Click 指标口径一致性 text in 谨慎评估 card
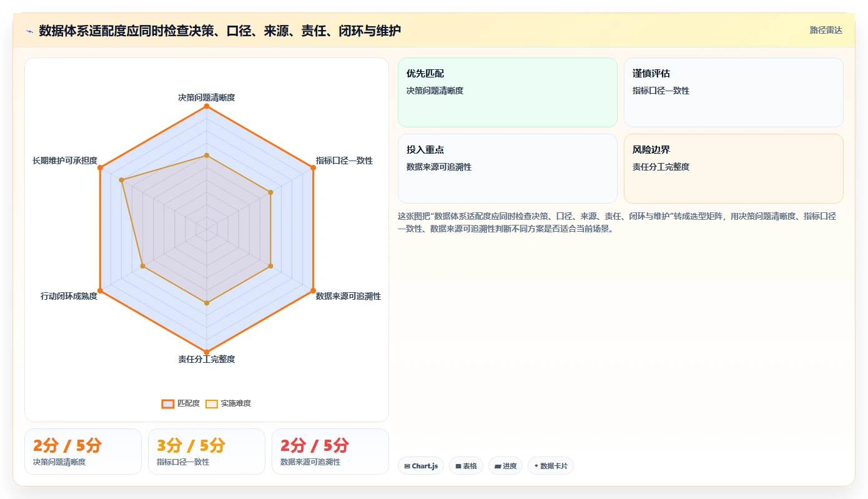Viewport: 868px width, 499px height. [x=661, y=91]
